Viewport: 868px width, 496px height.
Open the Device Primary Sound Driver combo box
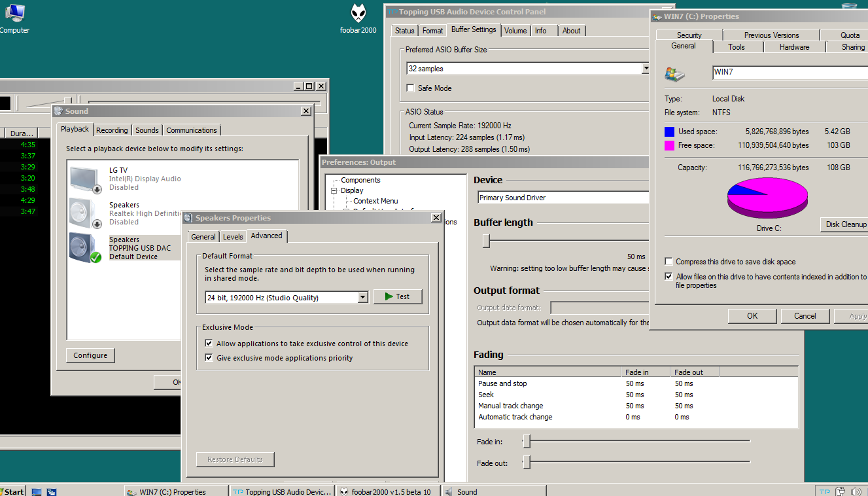(x=563, y=198)
